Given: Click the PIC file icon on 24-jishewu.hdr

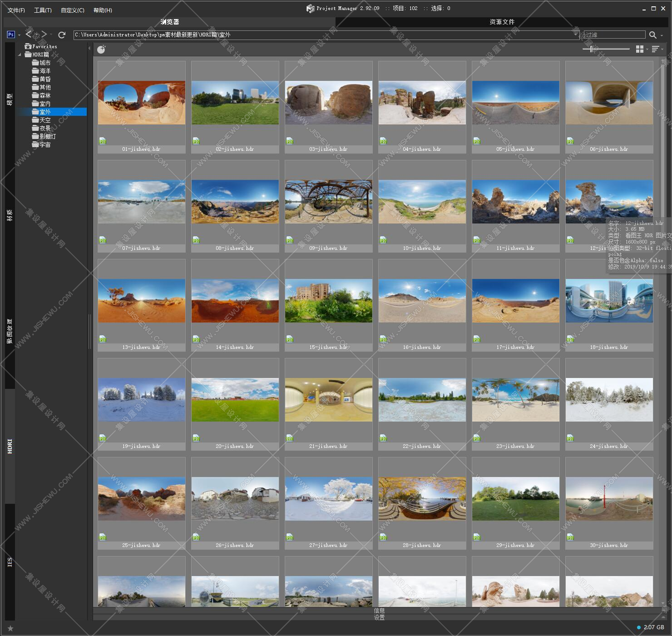Looking at the screenshot, I should tap(570, 438).
